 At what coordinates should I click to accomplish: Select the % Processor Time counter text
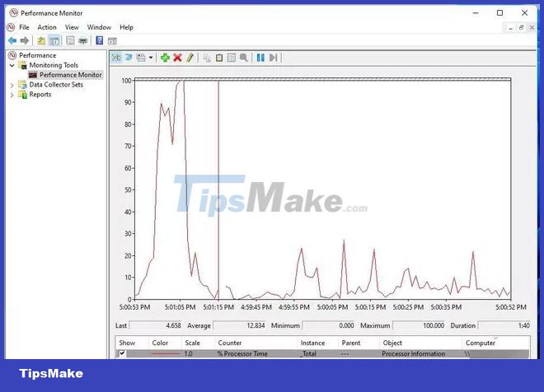tap(242, 354)
